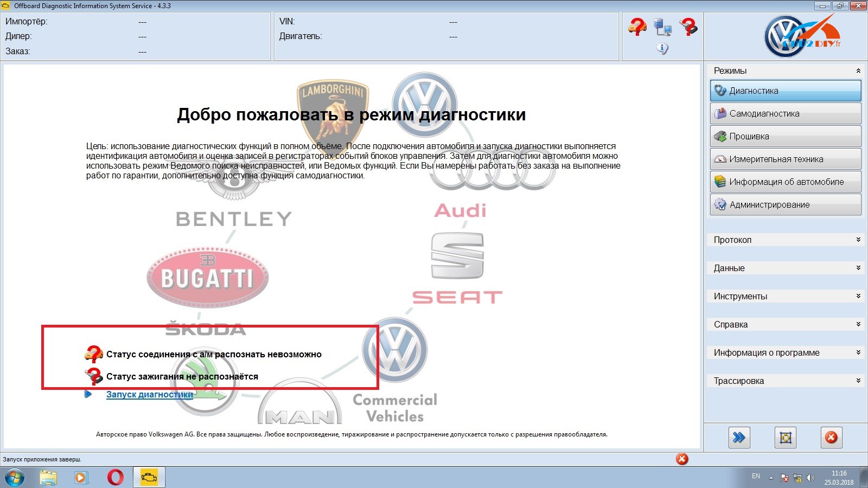The height and width of the screenshot is (488, 868).
Task: Click the Запуск диагностики link
Action: [x=149, y=394]
